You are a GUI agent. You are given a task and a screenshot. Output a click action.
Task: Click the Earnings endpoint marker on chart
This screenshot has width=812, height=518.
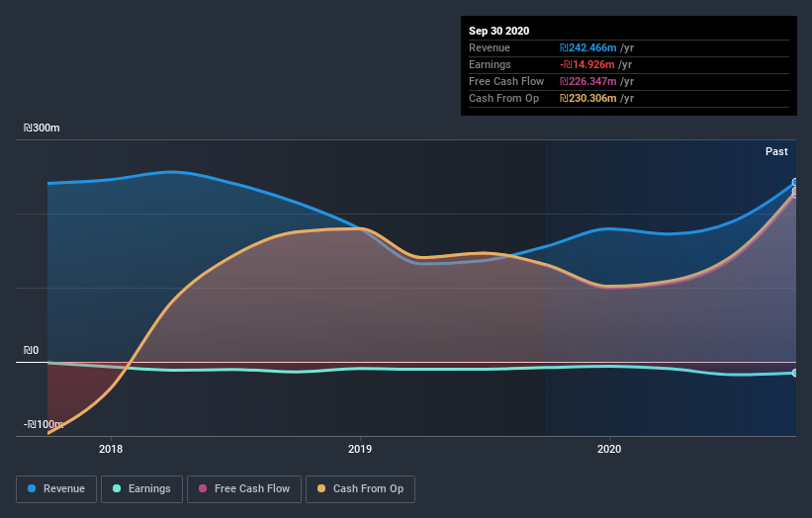click(795, 373)
